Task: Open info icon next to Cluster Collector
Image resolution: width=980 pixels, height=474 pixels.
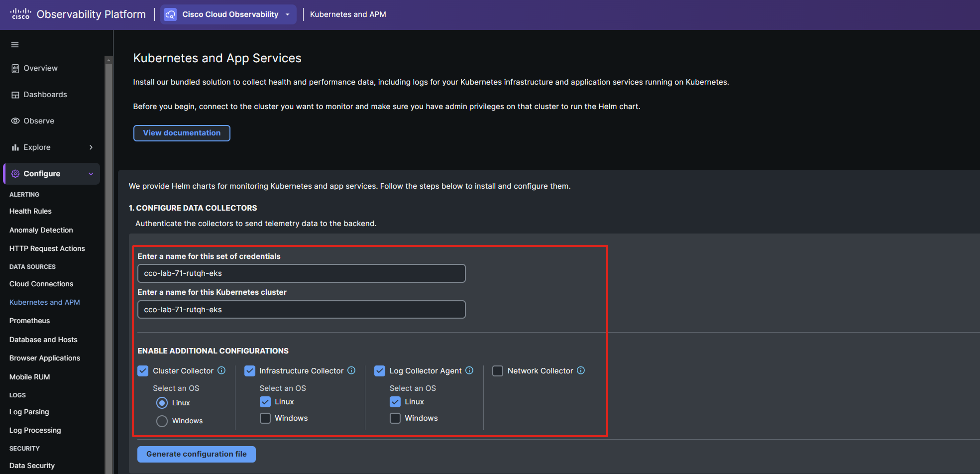Action: pos(221,370)
